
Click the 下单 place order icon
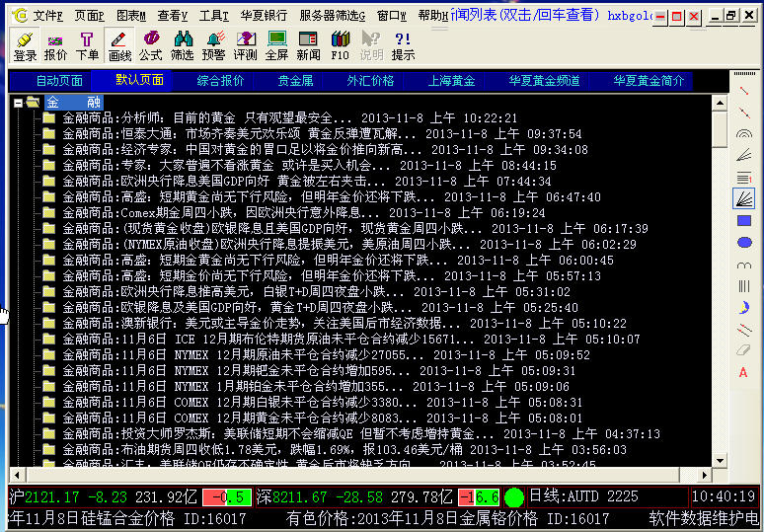(x=87, y=45)
